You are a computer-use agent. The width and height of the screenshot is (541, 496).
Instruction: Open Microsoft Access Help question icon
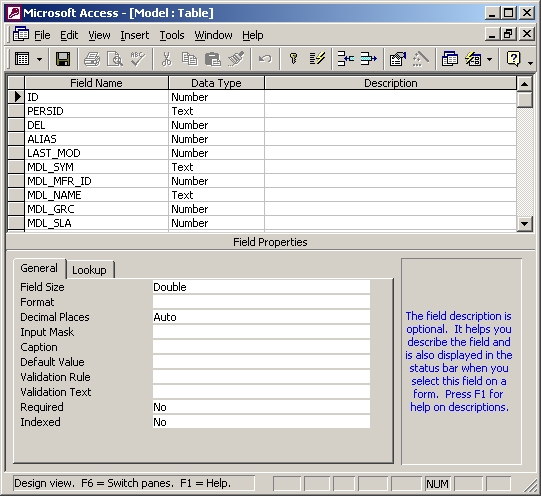513,59
